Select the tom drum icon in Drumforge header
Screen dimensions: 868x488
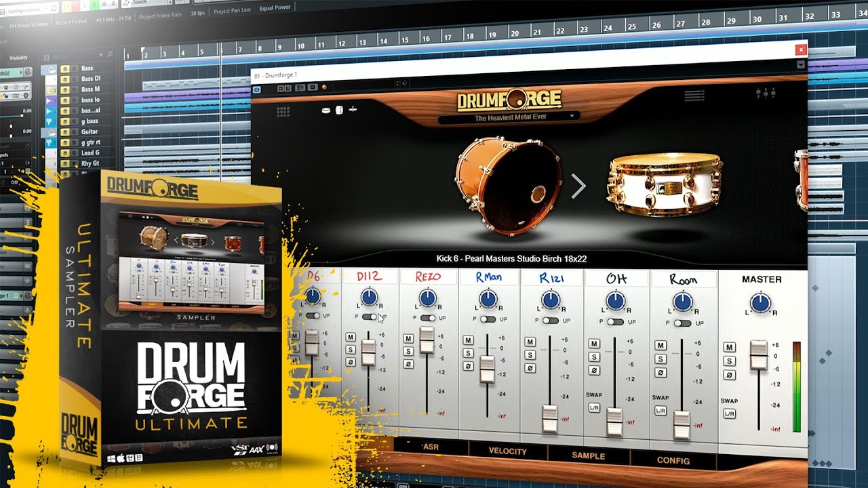(339, 110)
